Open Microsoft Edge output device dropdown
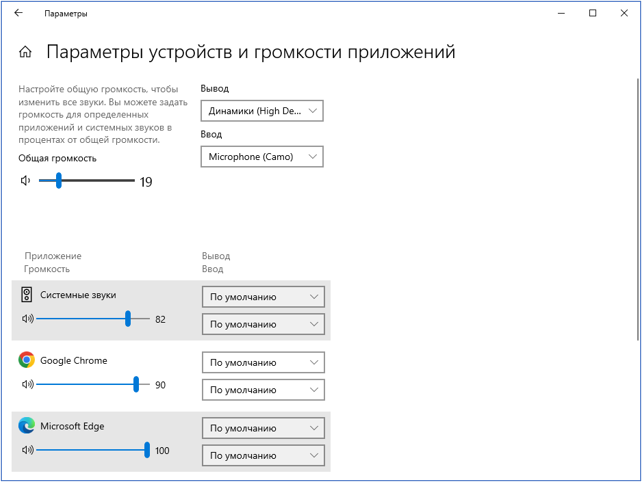The width and height of the screenshot is (642, 482). [264, 428]
